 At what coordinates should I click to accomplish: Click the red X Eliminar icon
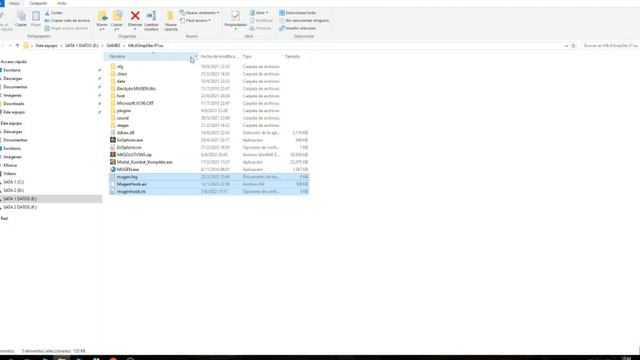tap(135, 16)
